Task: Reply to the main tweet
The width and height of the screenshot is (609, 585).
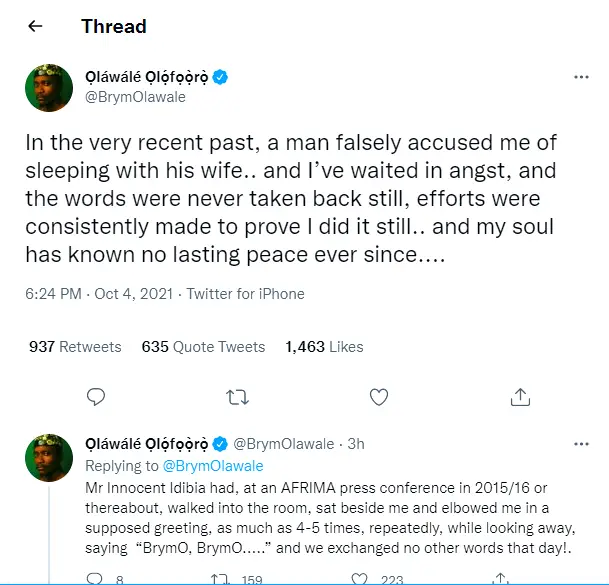Action: 96,398
